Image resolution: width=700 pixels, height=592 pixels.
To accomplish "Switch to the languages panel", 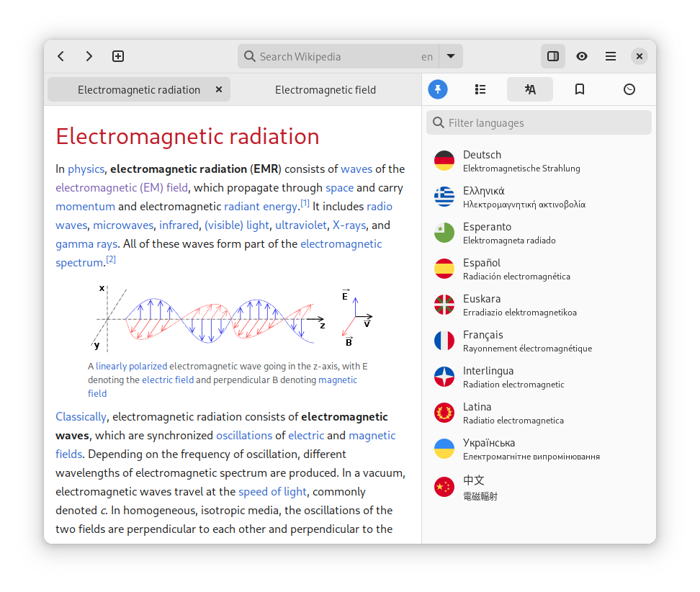I will 530,89.
